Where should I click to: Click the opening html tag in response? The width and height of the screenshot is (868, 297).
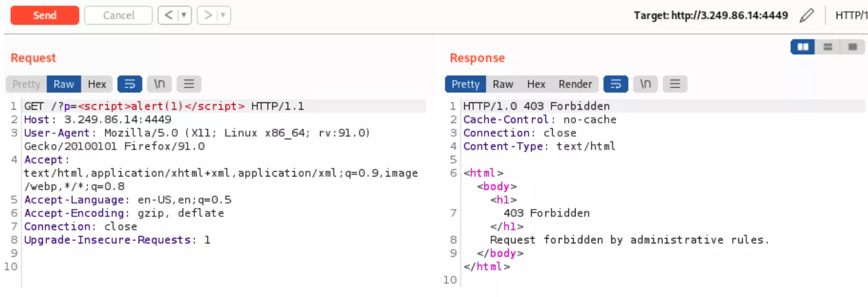click(483, 174)
